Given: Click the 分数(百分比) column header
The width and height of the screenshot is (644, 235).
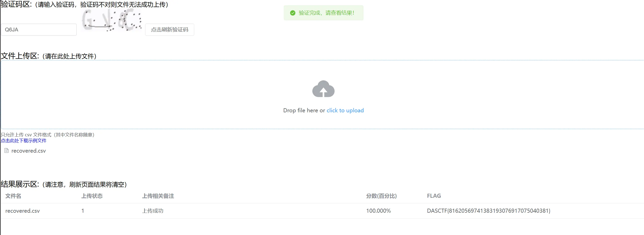Looking at the screenshot, I should coord(381,196).
